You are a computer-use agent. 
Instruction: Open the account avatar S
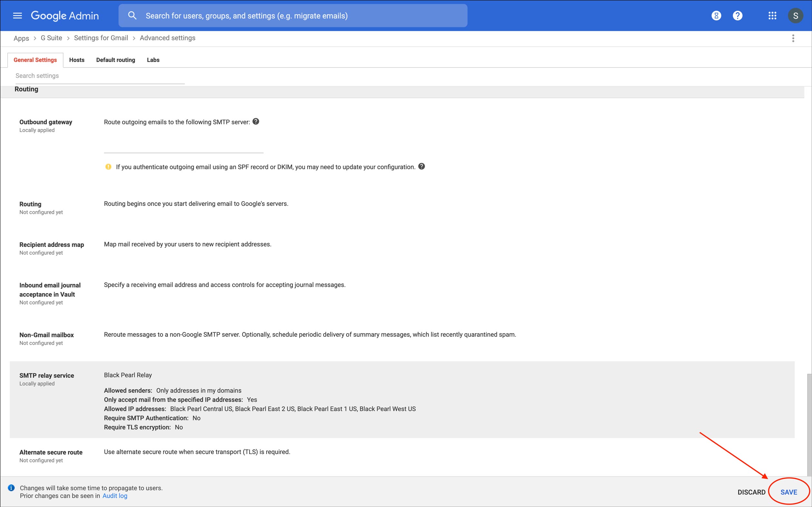point(795,16)
